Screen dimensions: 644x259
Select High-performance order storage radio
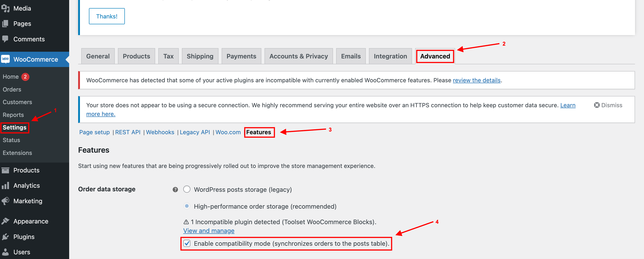click(x=187, y=206)
